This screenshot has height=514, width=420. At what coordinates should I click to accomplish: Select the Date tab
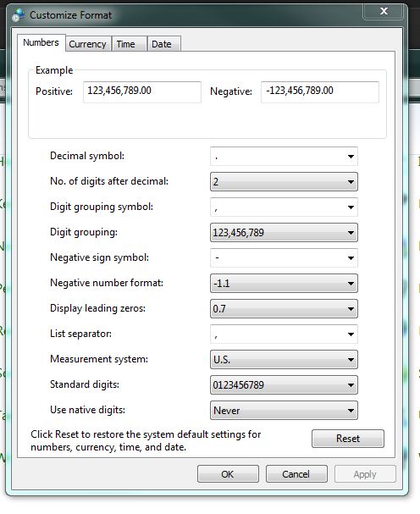[x=162, y=44]
